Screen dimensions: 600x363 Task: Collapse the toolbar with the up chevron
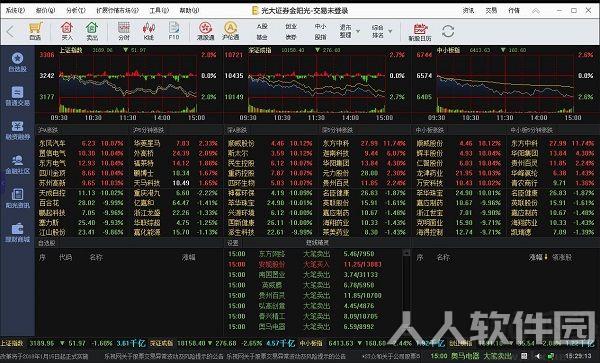536,11
